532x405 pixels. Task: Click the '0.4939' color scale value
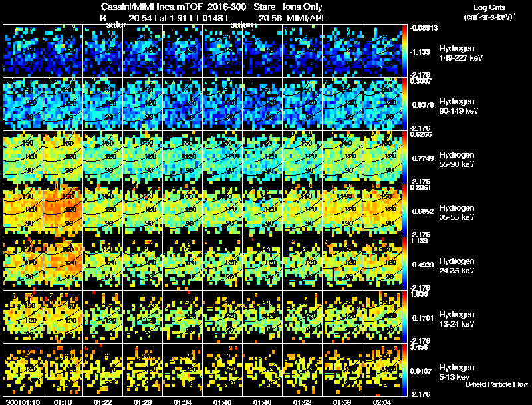point(423,265)
